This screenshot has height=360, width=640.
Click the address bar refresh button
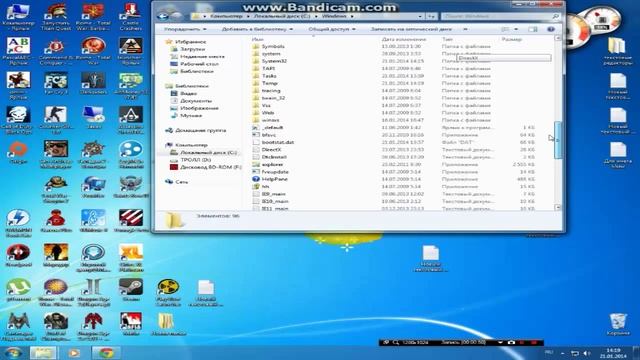[431, 16]
